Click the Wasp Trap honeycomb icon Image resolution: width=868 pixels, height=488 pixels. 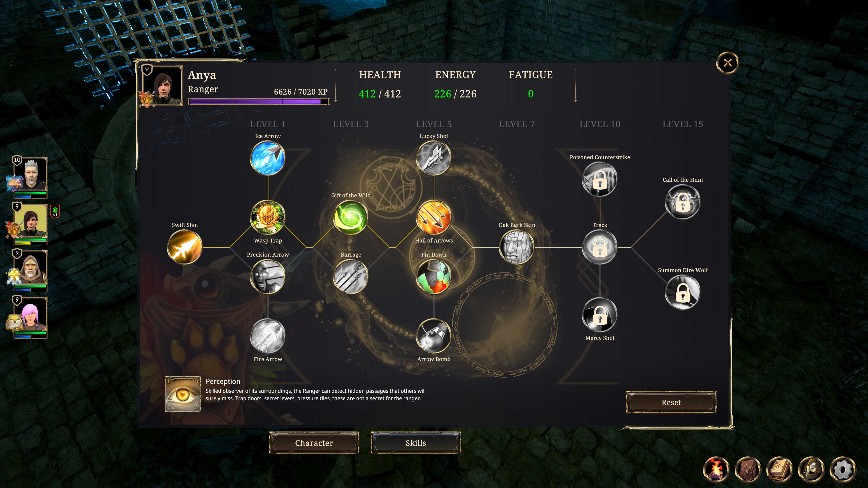[268, 217]
